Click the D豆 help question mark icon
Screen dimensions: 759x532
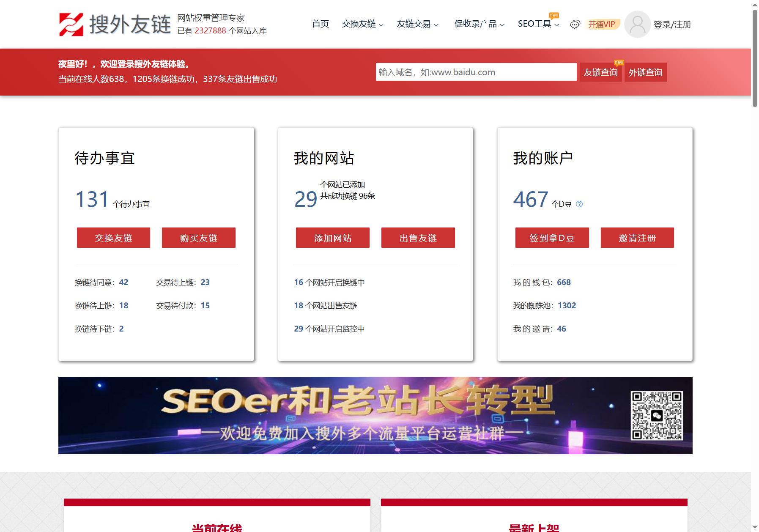pos(579,204)
